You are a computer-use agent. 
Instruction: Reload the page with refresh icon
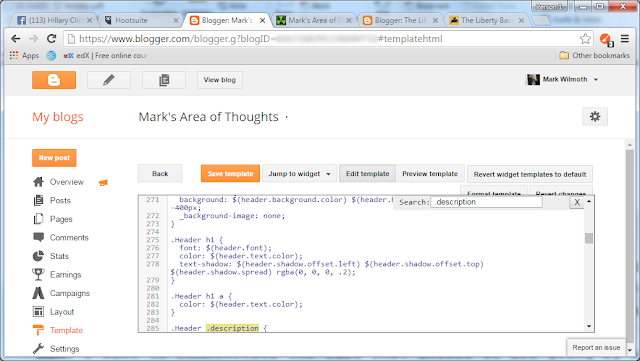pos(51,39)
